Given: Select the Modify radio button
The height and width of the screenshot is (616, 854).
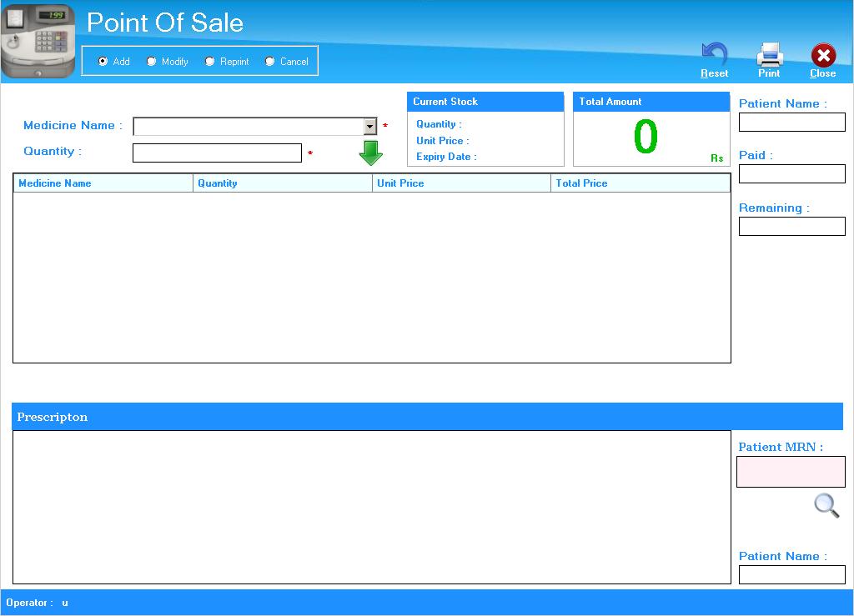Looking at the screenshot, I should (x=151, y=62).
